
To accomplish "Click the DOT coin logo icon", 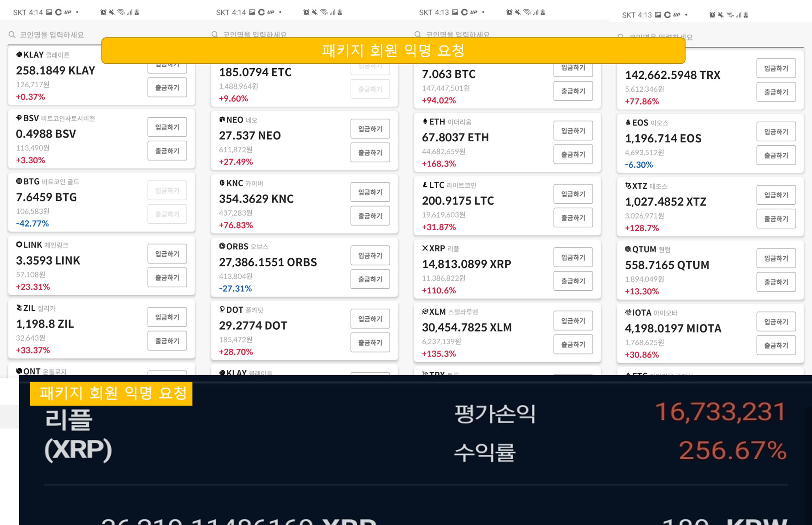I will click(x=222, y=309).
